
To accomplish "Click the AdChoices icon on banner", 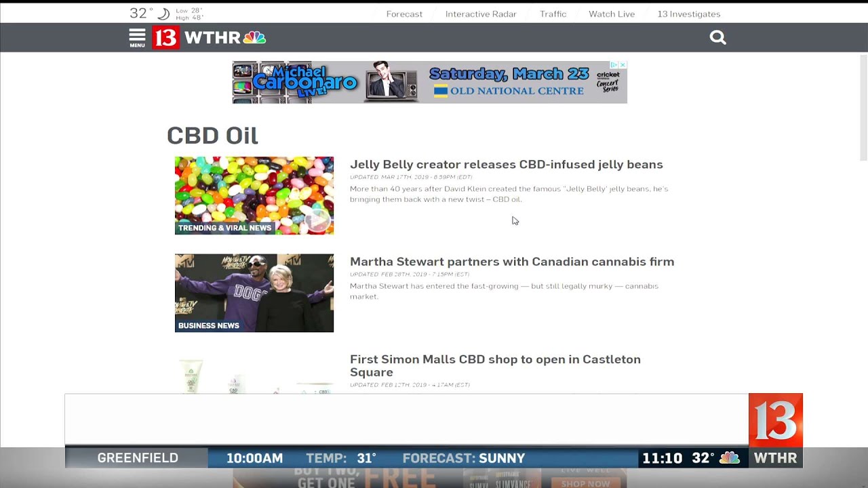I will (614, 65).
